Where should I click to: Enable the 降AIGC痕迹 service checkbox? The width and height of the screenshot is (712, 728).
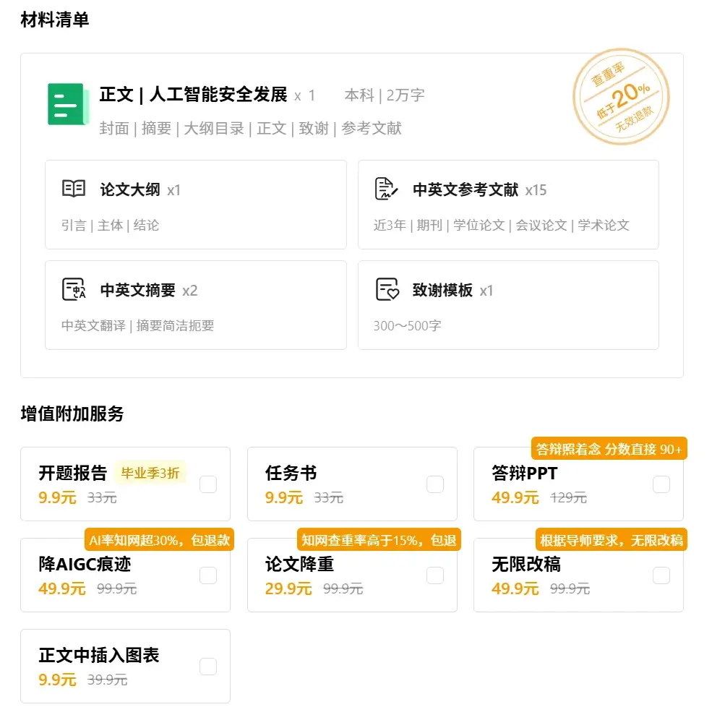208,575
